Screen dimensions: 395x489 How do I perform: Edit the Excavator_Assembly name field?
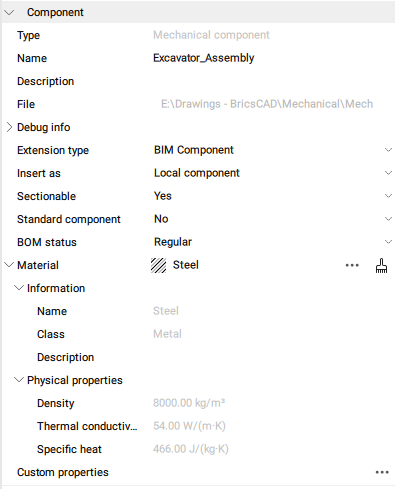(272, 58)
